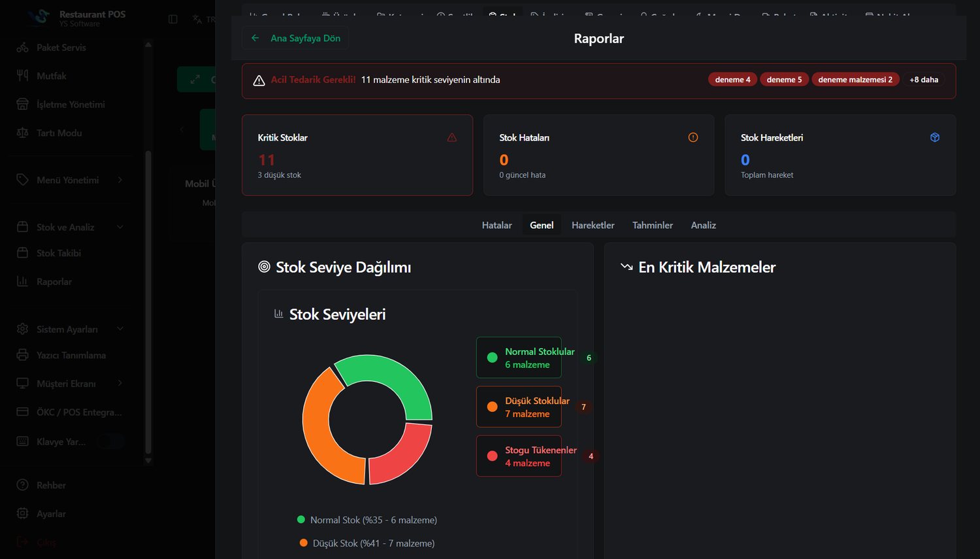Click the language translate icon
The height and width of the screenshot is (559, 980).
click(197, 19)
